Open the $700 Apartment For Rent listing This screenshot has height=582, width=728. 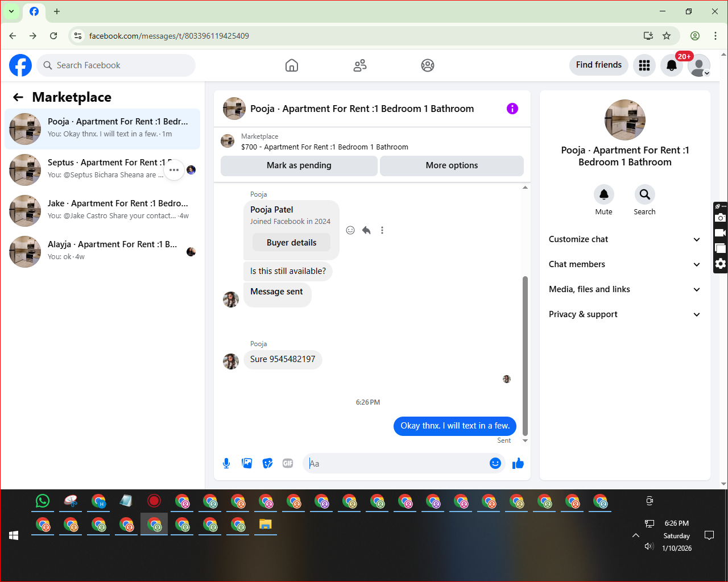[x=324, y=147]
